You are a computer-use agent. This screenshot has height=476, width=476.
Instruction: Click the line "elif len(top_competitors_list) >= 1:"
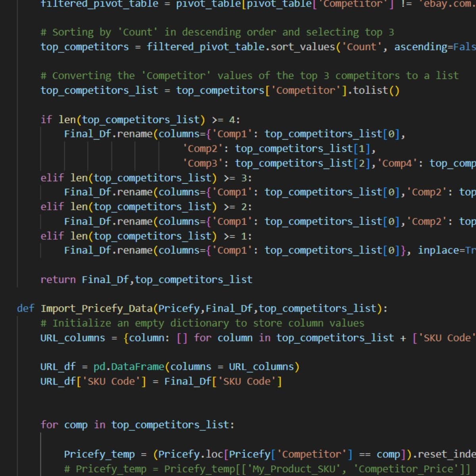tap(146, 236)
